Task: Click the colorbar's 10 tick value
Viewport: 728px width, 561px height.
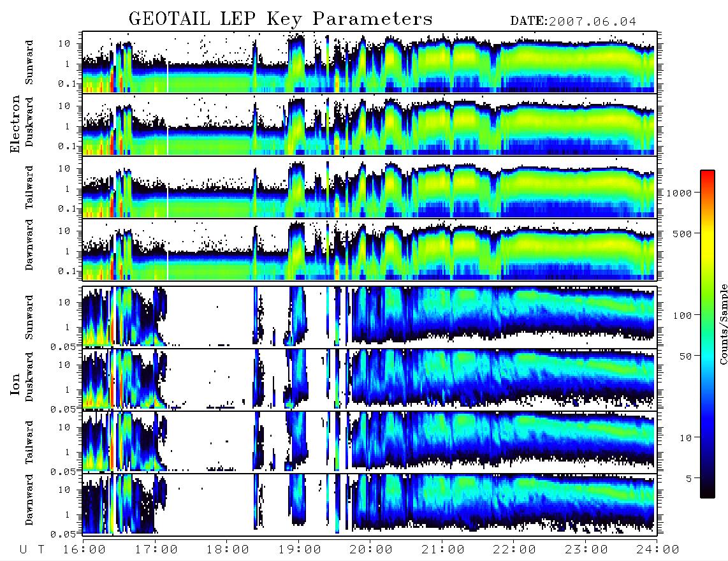Action: pyautogui.click(x=685, y=438)
